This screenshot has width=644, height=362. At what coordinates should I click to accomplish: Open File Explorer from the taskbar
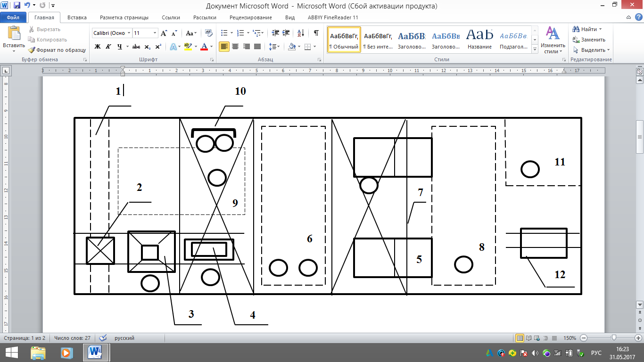coord(38,352)
